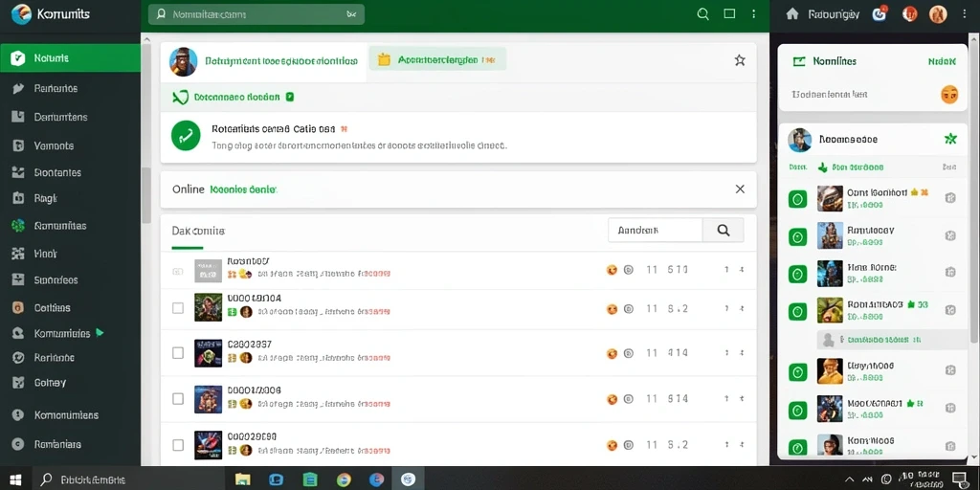
Task: Click the grey circle icon in the C2602897 row
Action: [629, 354]
